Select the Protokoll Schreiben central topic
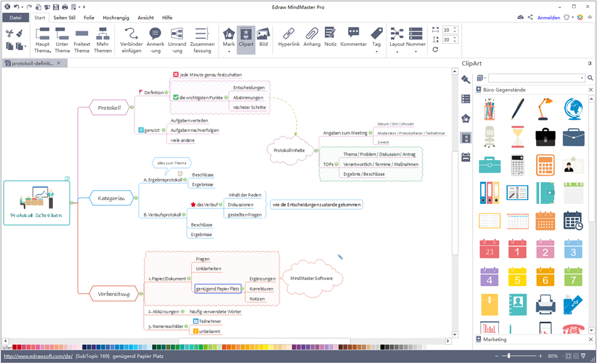The width and height of the screenshot is (597, 364). [36, 203]
